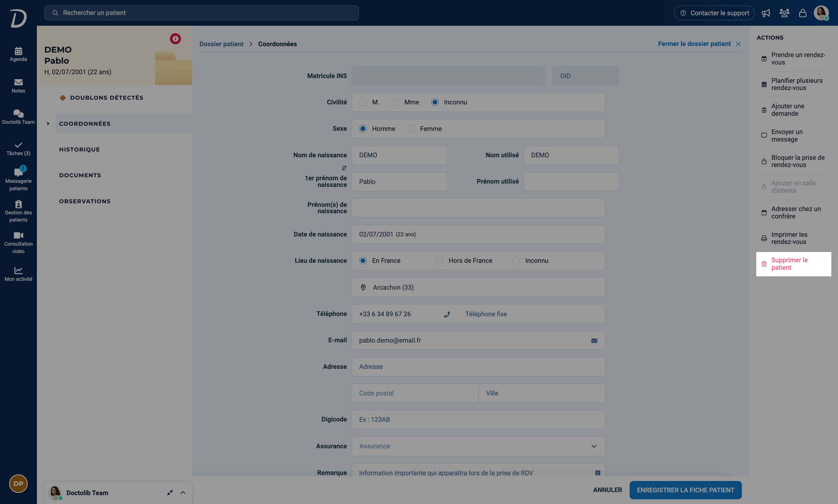Click the megaphone announcements icon
This screenshot has height=504, width=838.
point(766,13)
